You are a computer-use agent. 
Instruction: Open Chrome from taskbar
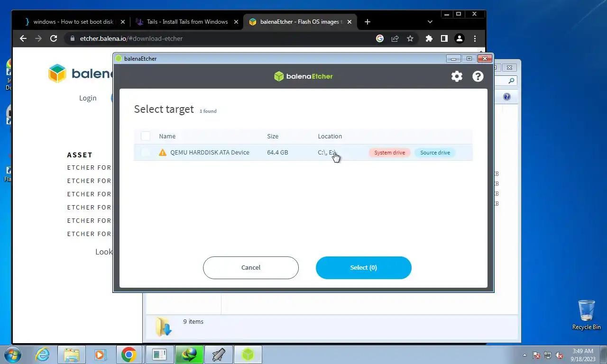pos(129,355)
